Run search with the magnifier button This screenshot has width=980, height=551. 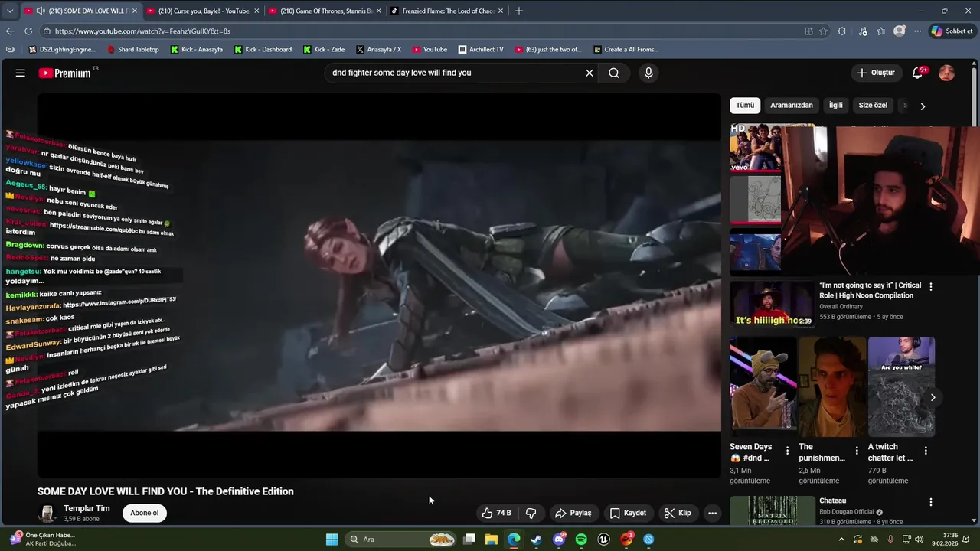point(614,73)
